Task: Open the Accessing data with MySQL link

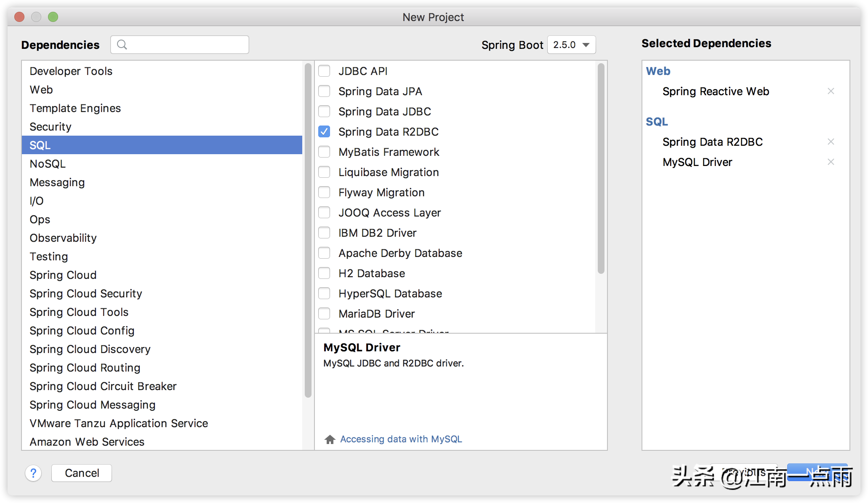Action: (401, 439)
